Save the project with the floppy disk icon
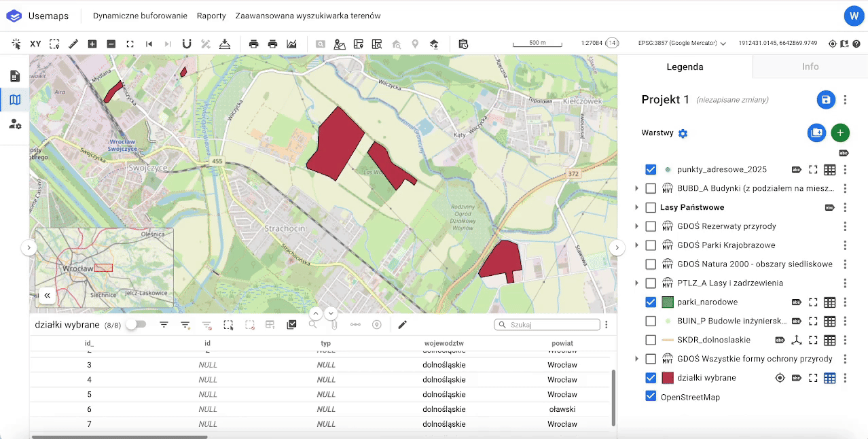The width and height of the screenshot is (868, 439). point(826,100)
